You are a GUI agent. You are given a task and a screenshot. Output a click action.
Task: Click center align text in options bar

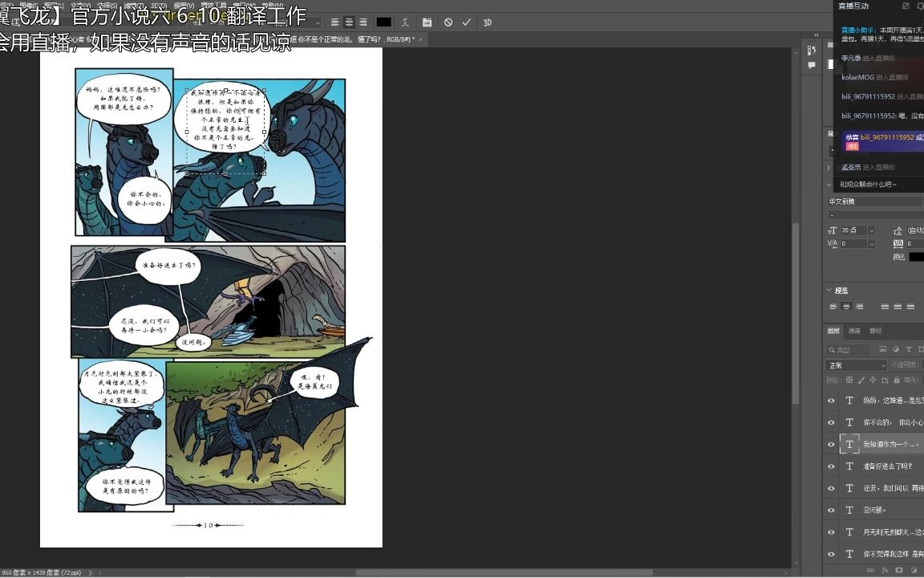pos(349,22)
